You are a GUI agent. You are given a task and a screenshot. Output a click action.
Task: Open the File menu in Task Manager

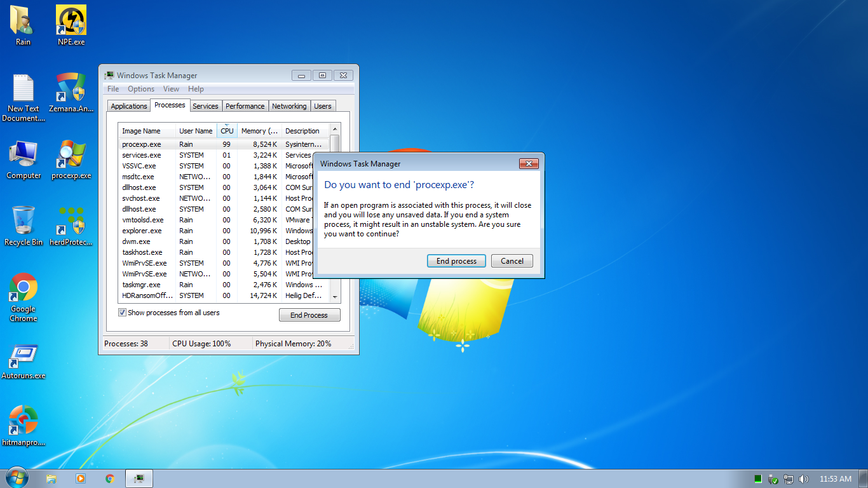point(113,89)
